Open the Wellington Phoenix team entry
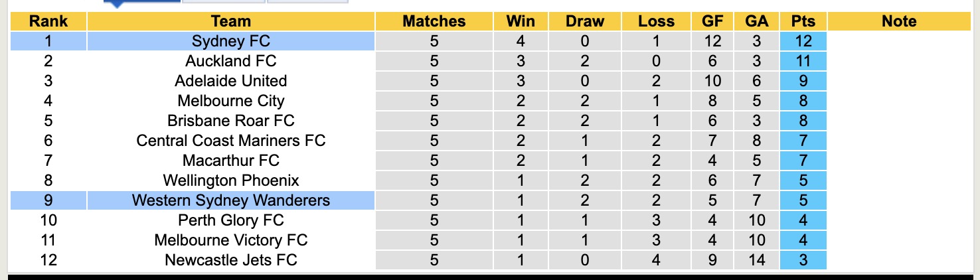This screenshot has height=280, width=980. (x=230, y=180)
